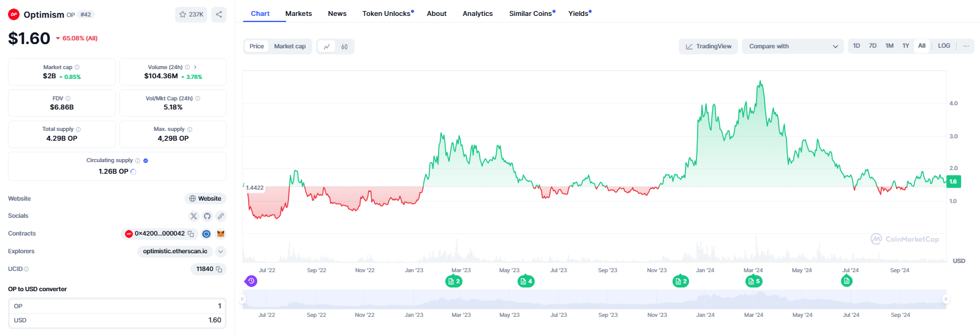Viewport: 980px width, 334px height.
Task: Switch to the News tab
Action: coord(337,13)
